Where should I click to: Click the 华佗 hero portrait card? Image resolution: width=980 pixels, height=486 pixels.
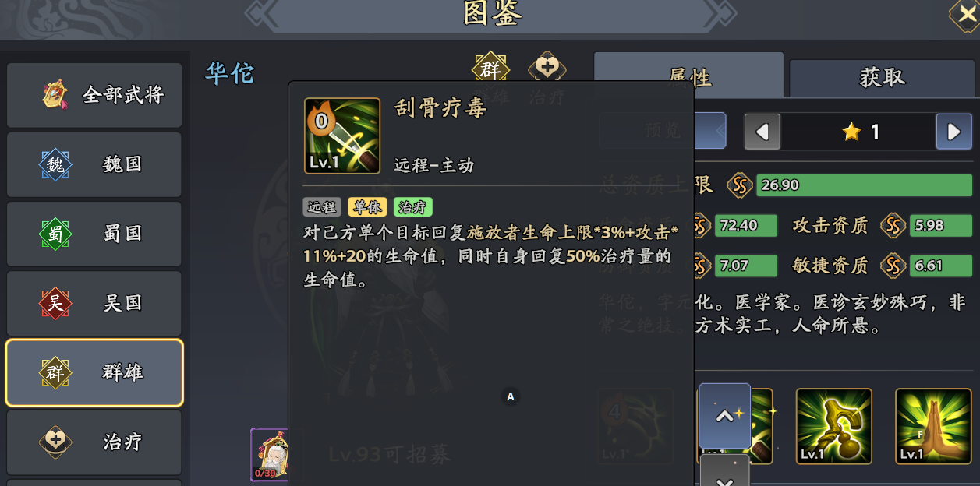[x=269, y=454]
